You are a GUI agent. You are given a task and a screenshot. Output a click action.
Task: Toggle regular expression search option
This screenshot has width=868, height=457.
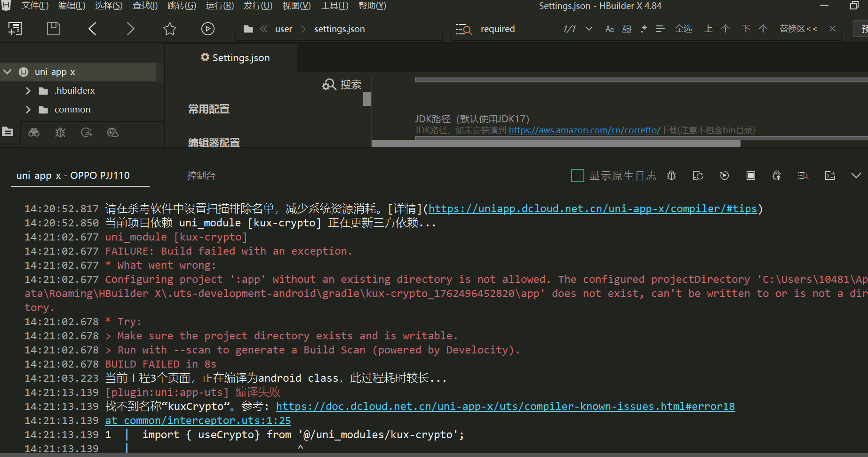[644, 29]
